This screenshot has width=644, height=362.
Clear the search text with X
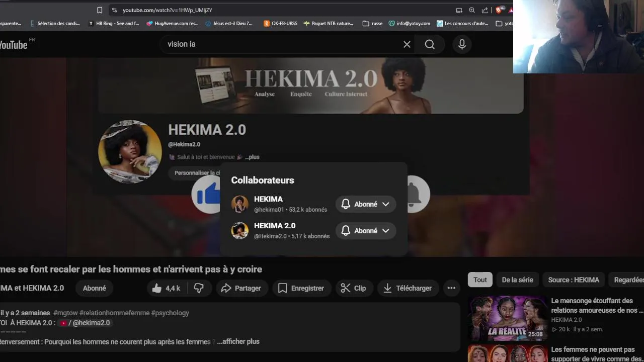(407, 44)
